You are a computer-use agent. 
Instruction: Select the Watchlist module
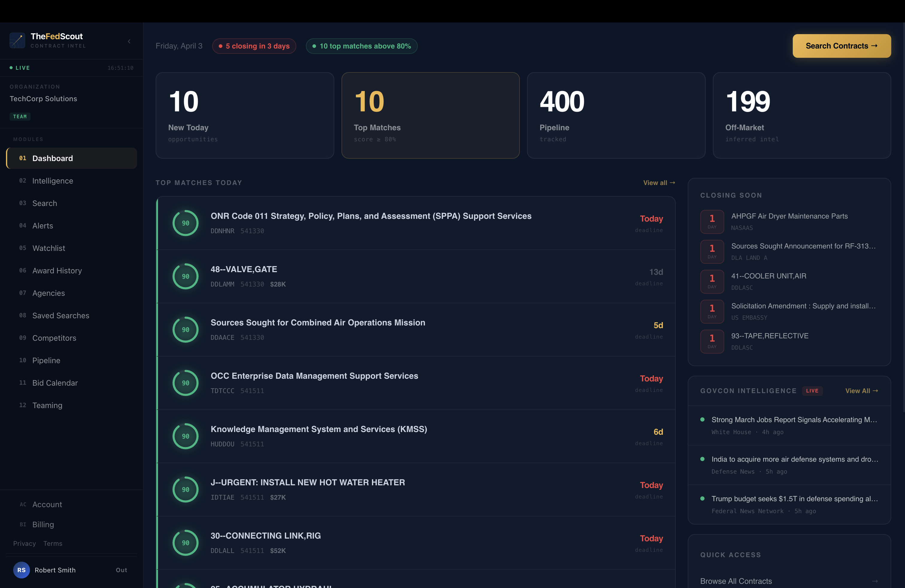(x=49, y=248)
